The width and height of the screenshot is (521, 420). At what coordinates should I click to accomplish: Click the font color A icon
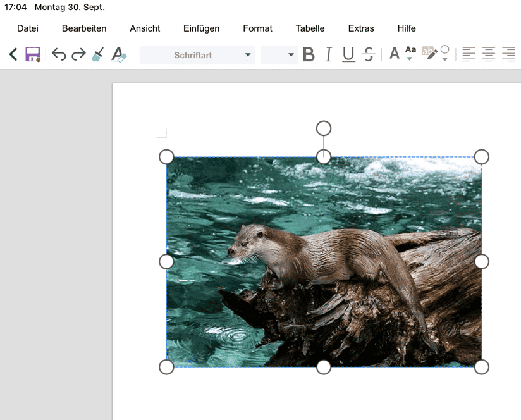pos(394,54)
